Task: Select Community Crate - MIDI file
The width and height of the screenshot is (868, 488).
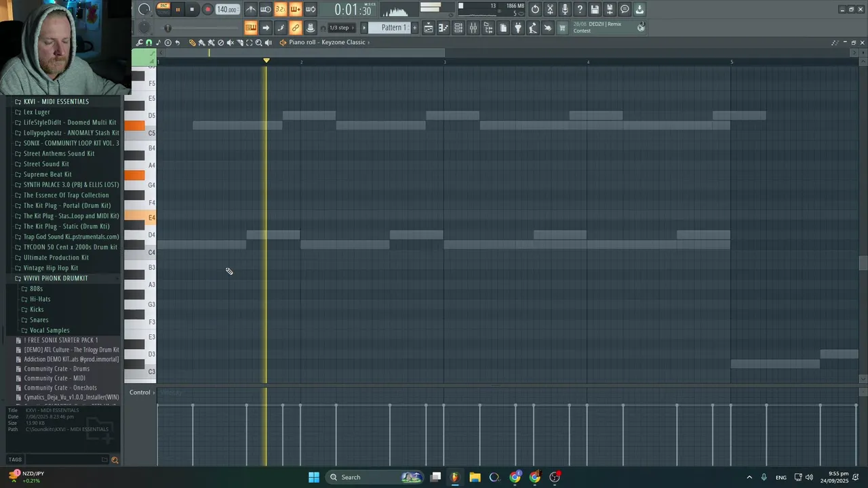Action: pyautogui.click(x=55, y=378)
